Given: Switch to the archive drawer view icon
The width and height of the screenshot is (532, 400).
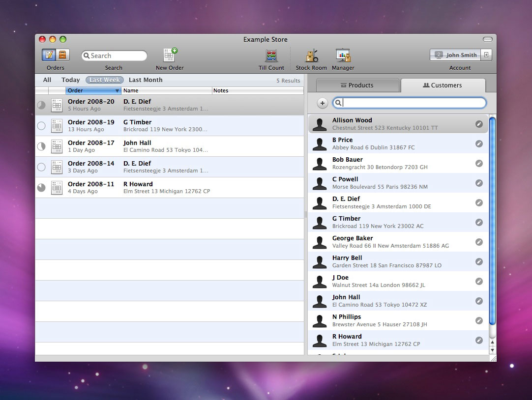Looking at the screenshot, I should pos(63,55).
